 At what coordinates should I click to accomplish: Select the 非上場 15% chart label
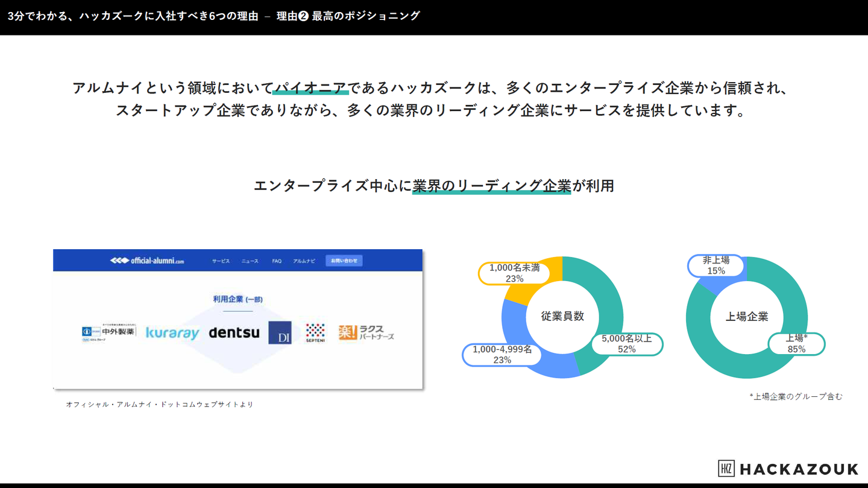[716, 265]
